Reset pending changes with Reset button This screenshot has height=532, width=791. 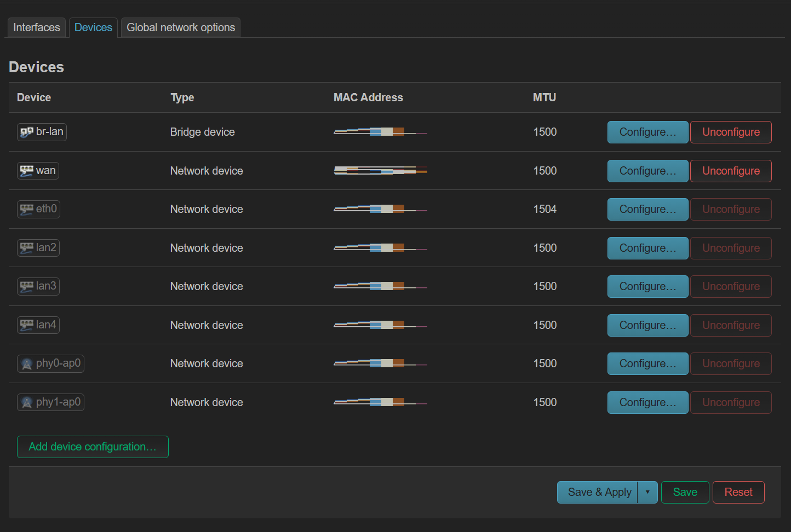738,492
